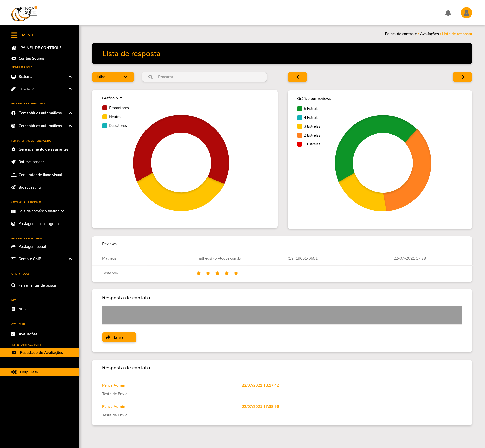Click the Penca Suite logo
485x448 pixels.
25,13
